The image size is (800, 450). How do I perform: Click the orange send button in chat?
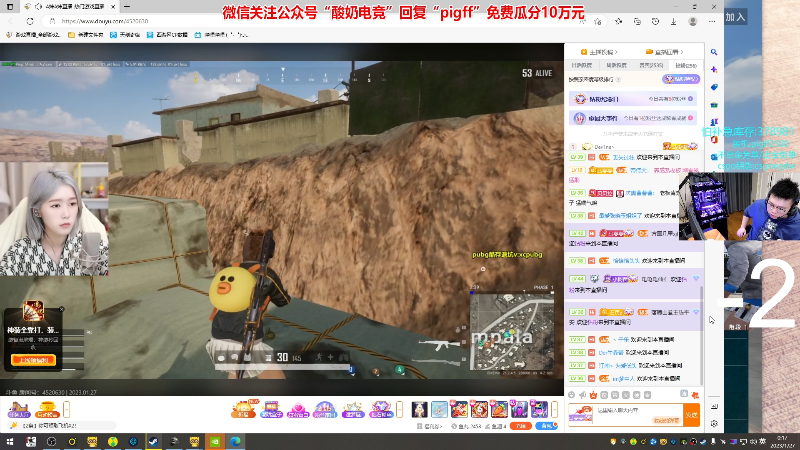(691, 415)
